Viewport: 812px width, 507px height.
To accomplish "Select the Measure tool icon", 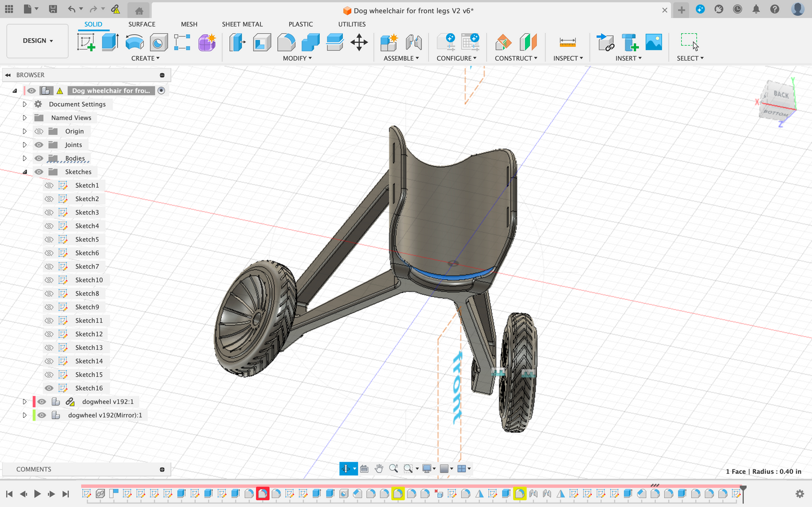I will tap(568, 42).
